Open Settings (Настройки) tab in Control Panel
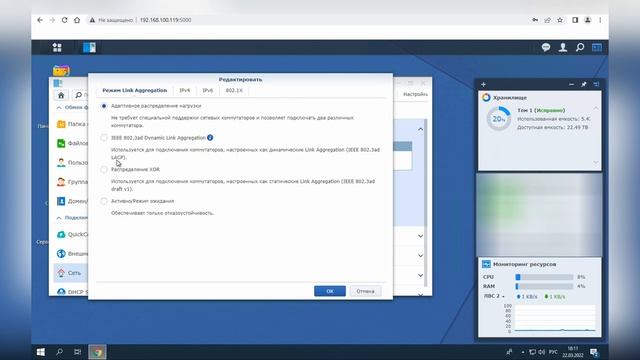 (x=415, y=94)
